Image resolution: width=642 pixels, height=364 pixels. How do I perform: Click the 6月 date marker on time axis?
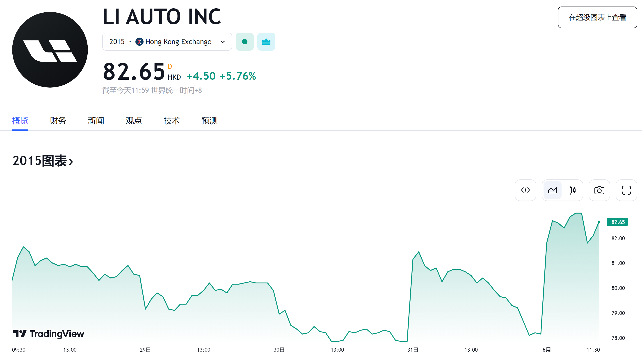coord(546,350)
